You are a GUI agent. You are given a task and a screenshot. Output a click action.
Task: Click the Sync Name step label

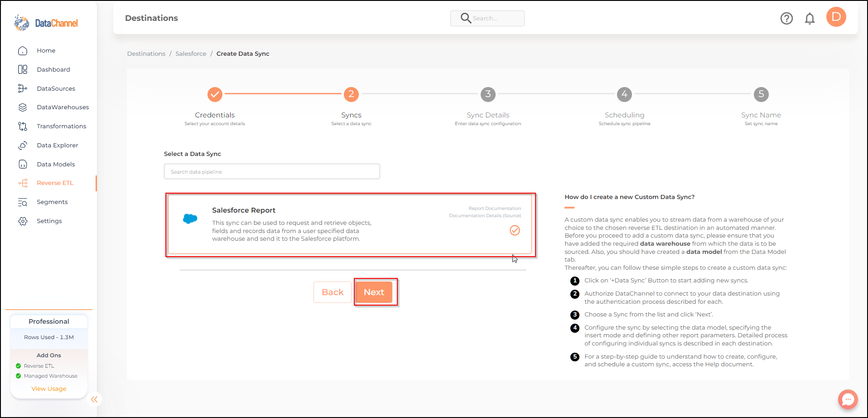click(x=761, y=115)
